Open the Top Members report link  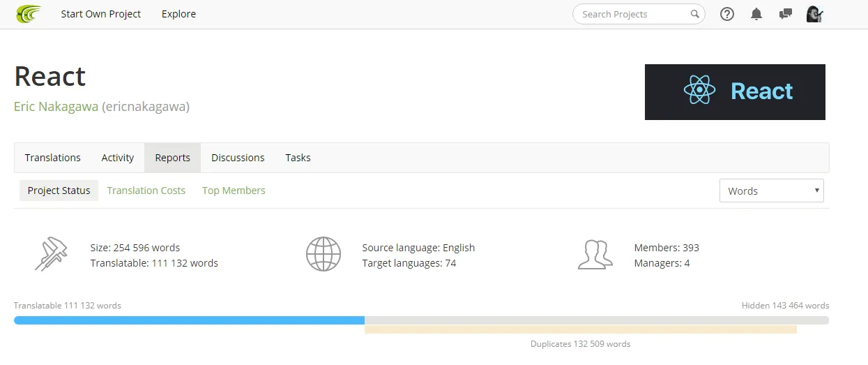(x=234, y=191)
